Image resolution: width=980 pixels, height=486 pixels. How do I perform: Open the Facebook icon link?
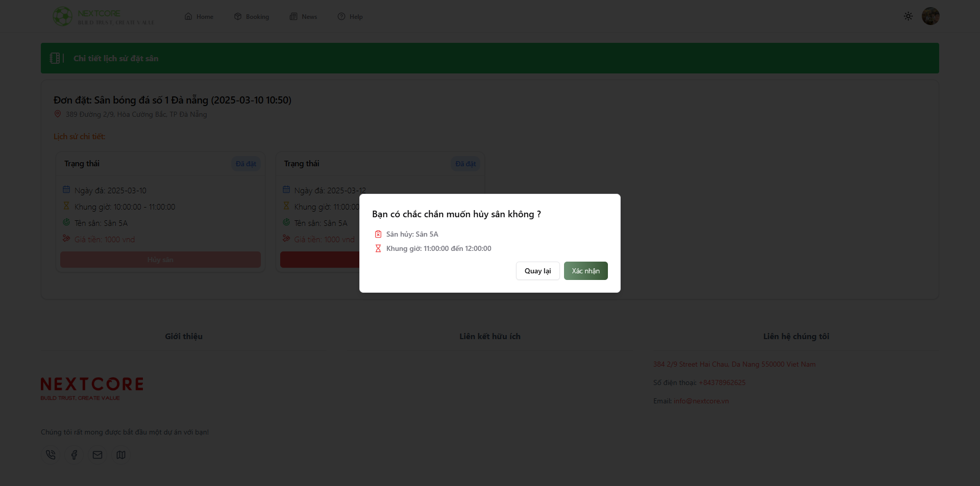coord(74,455)
